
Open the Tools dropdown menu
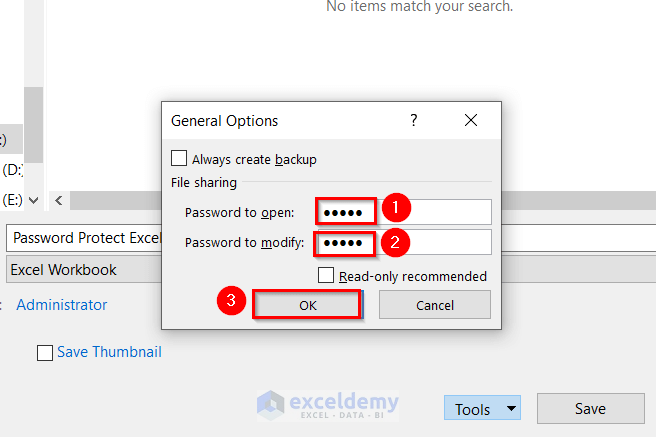[483, 408]
